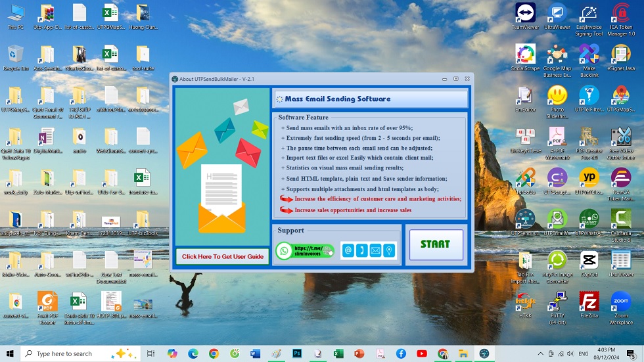The width and height of the screenshot is (644, 362).
Task: Open Microsoft Word from the taskbar
Action: 256,353
